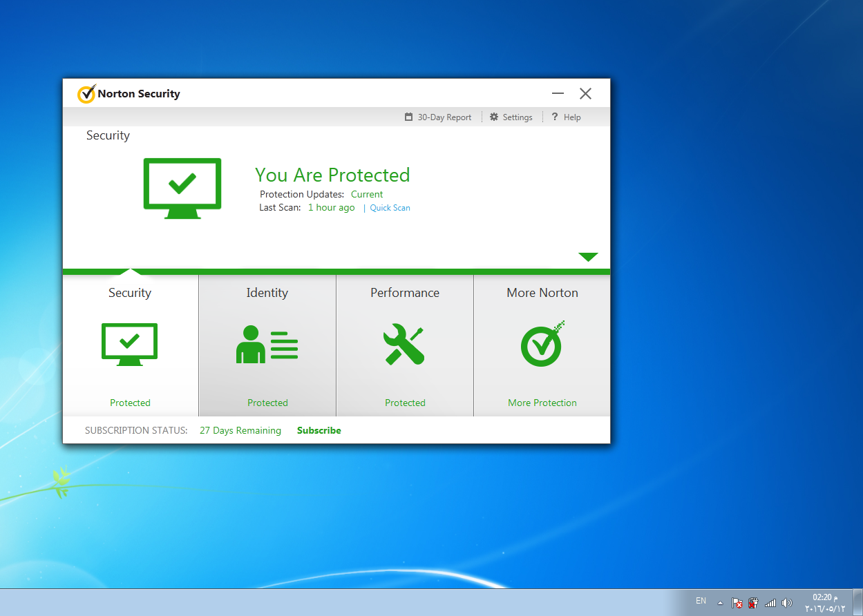
Task: Click the large protected monitor icon
Action: (x=182, y=189)
